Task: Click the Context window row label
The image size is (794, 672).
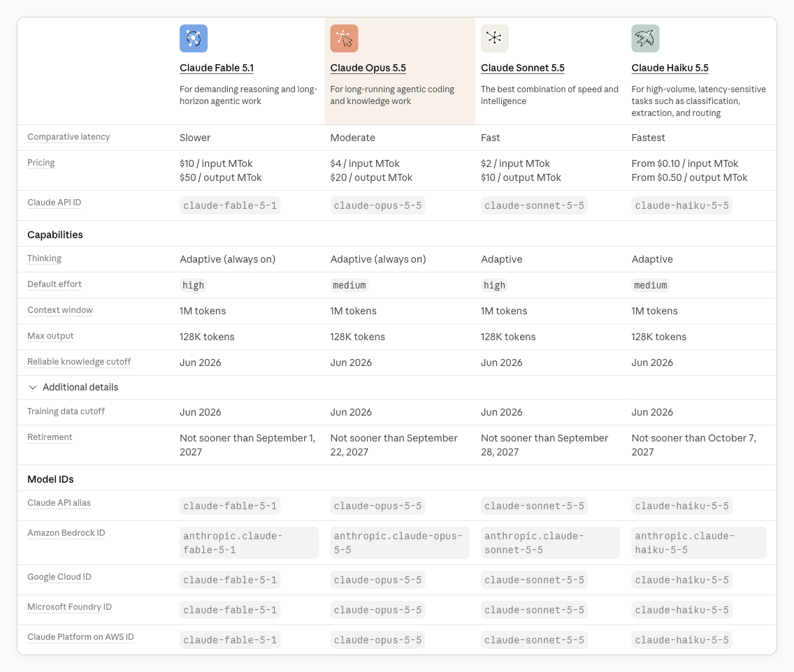Action: (x=59, y=309)
